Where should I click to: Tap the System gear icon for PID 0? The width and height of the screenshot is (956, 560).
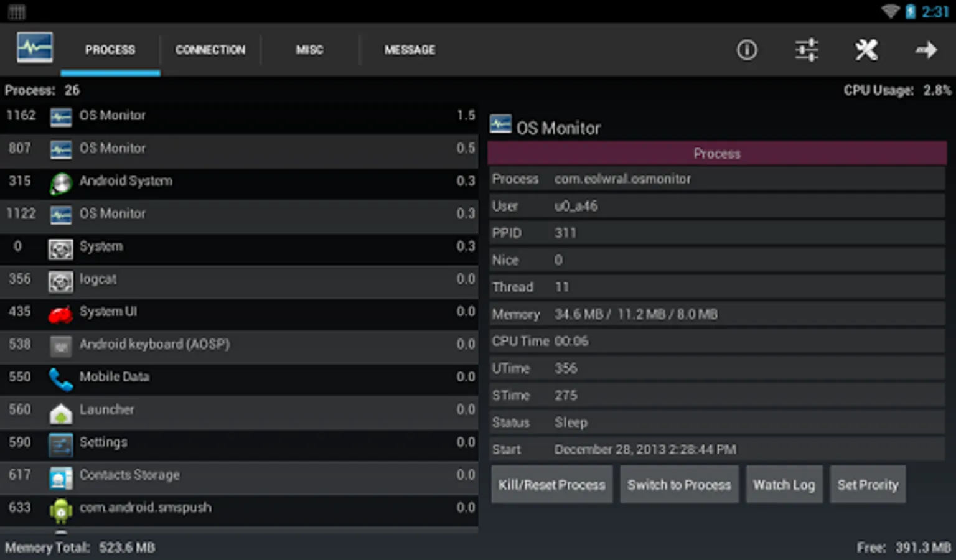(61, 249)
